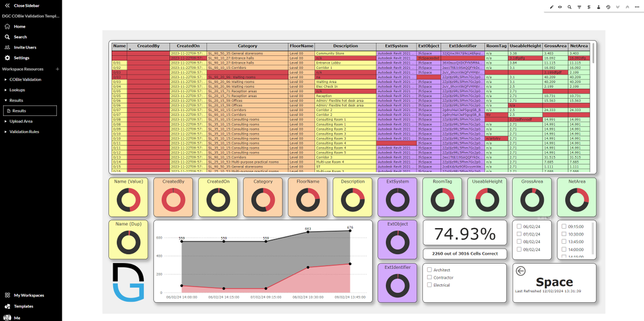
Task: Click the double chevron down icon
Action: (618, 7)
